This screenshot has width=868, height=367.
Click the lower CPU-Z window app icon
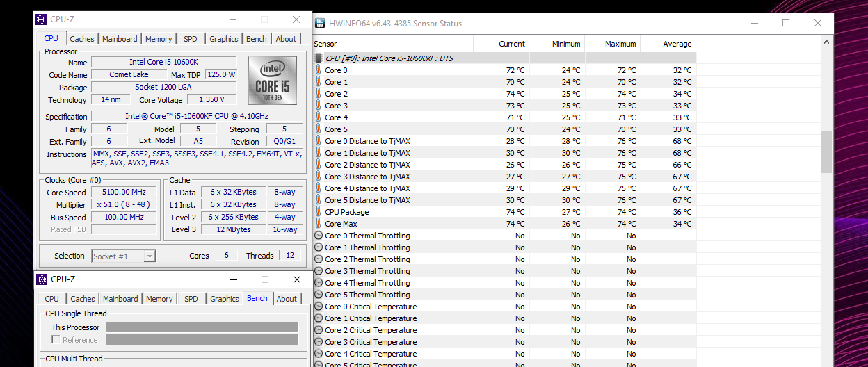coord(42,279)
